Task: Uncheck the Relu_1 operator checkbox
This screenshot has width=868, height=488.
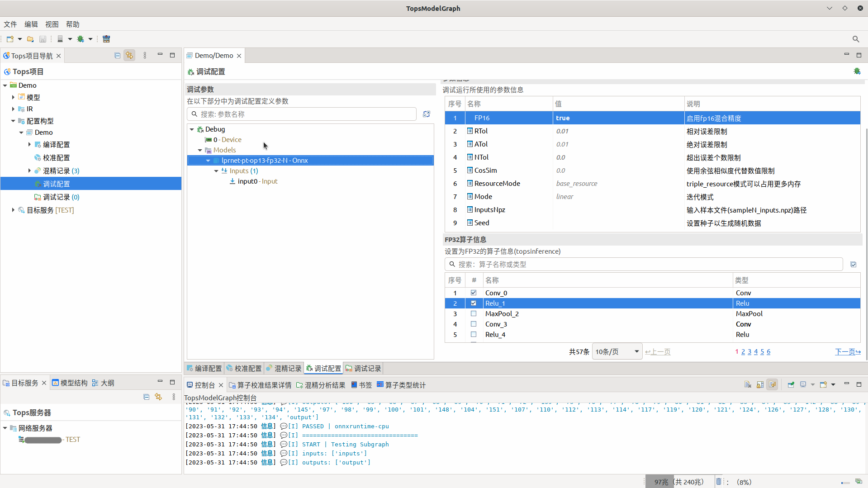Action: tap(474, 303)
